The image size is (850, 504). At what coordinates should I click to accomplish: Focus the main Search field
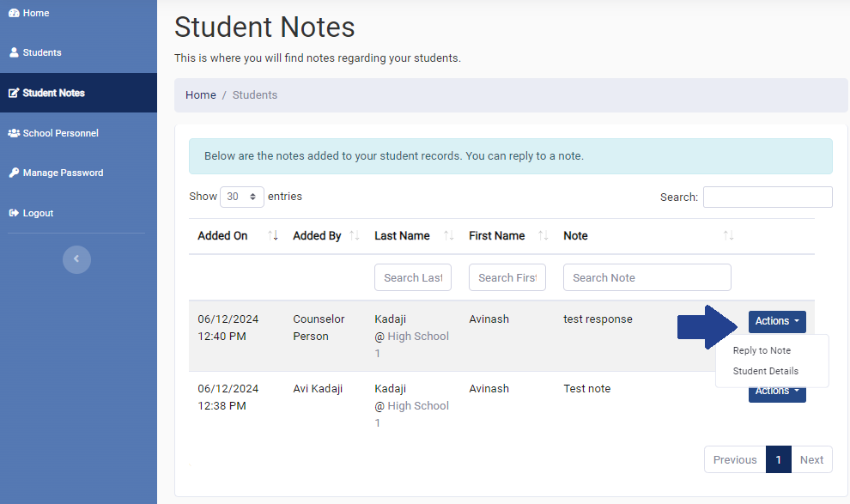click(768, 197)
